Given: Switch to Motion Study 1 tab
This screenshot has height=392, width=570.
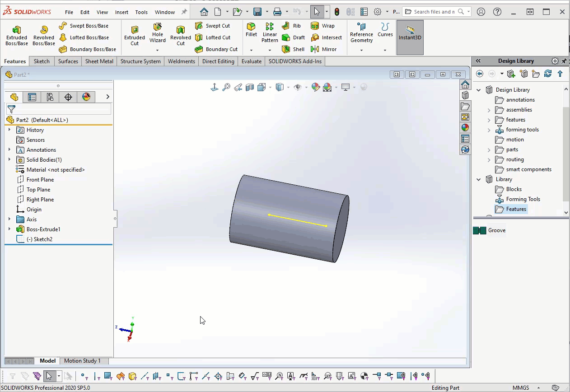Looking at the screenshot, I should click(82, 361).
